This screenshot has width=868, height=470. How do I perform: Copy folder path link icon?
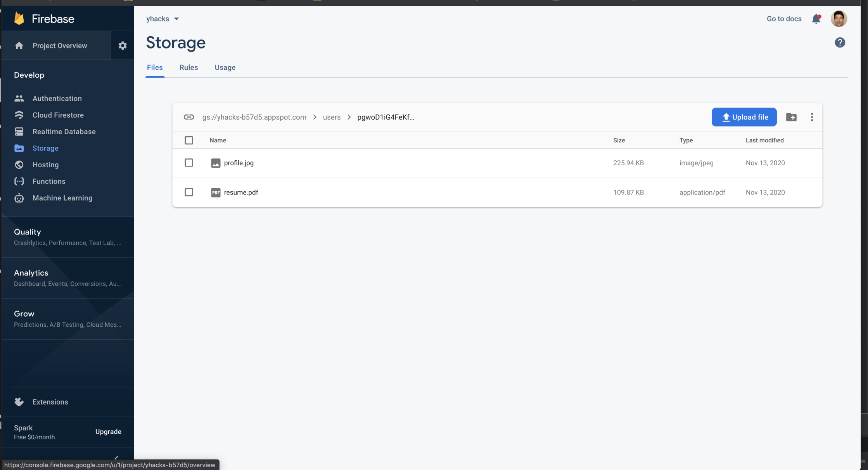[x=189, y=117]
